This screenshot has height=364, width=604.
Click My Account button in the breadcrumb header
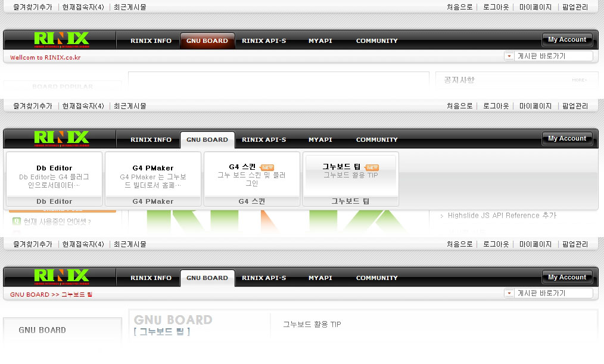click(x=567, y=278)
